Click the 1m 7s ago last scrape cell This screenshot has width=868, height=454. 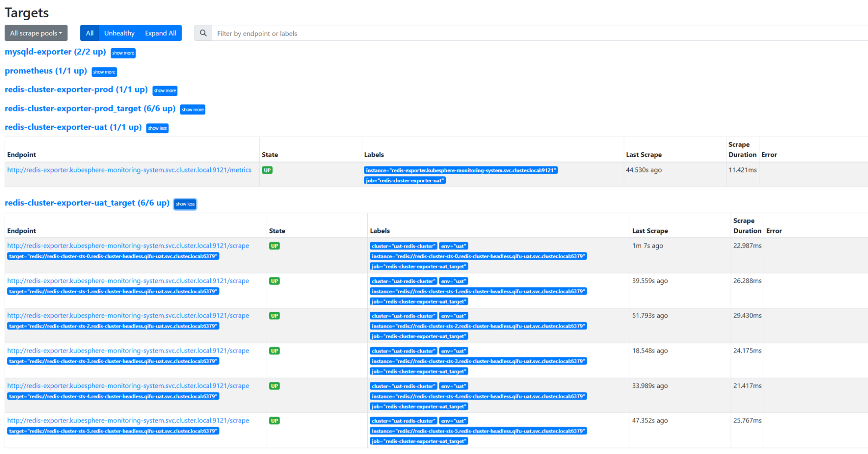click(x=648, y=245)
